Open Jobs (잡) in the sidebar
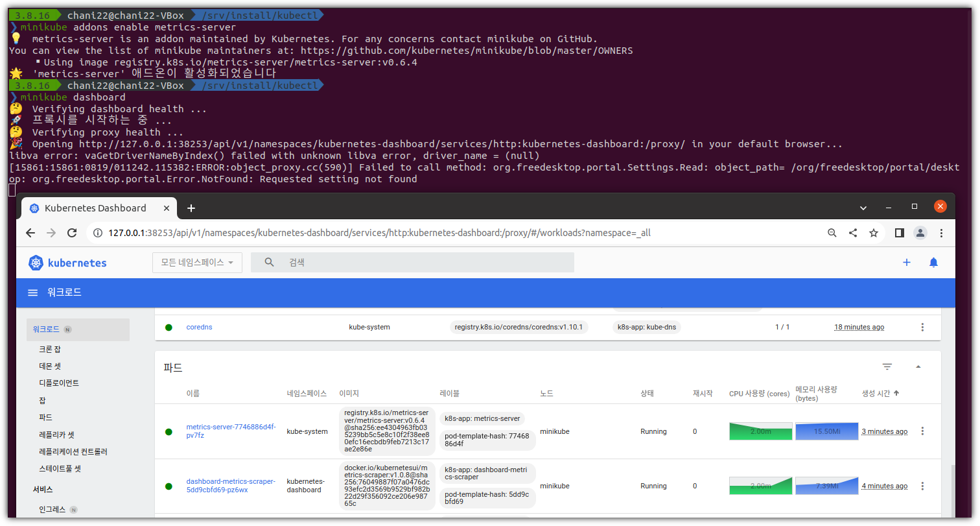This screenshot has width=980, height=526. 42,400
